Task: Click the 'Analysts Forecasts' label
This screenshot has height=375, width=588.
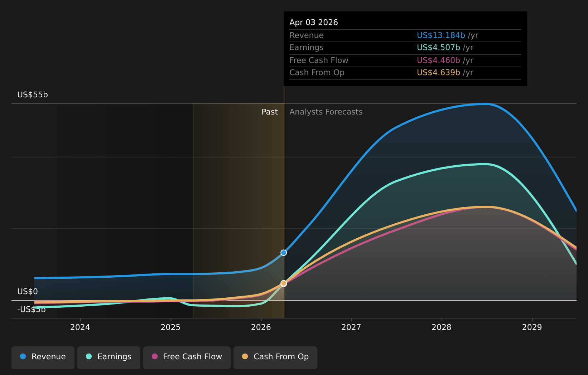Action: tap(326, 112)
